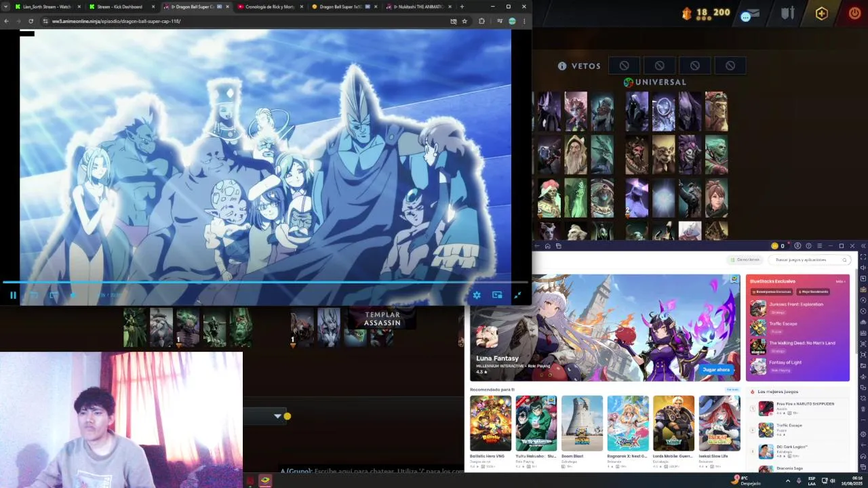This screenshot has height=488, width=868.
Task: Click the Vetos info icon
Action: [562, 66]
